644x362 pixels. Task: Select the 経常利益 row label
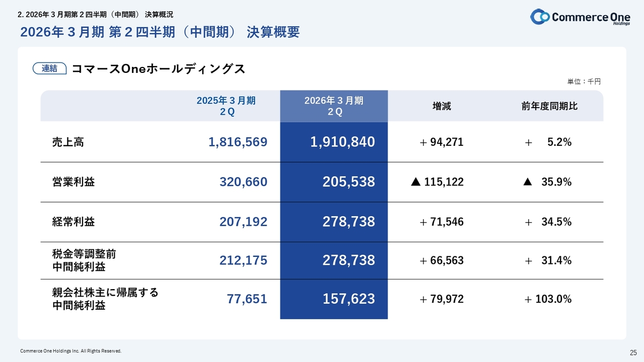pyautogui.click(x=73, y=222)
